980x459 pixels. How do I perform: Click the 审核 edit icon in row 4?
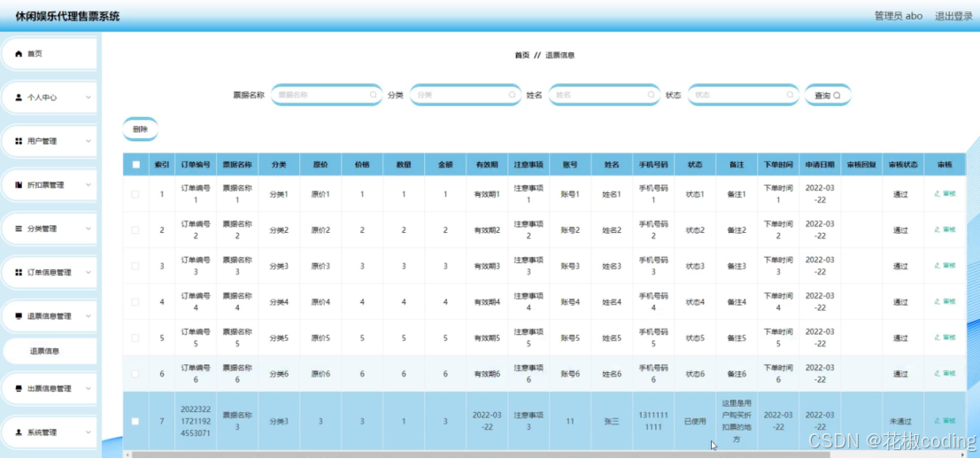(x=938, y=301)
